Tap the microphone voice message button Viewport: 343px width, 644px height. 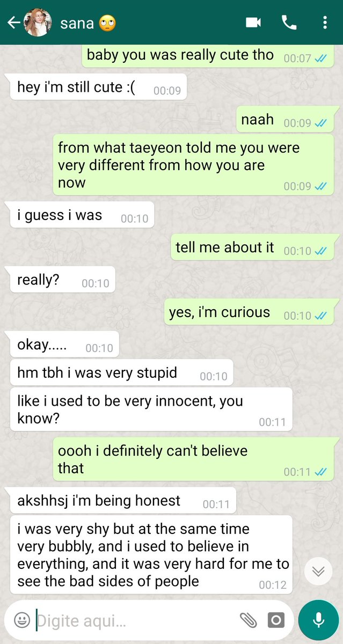pos(318,620)
